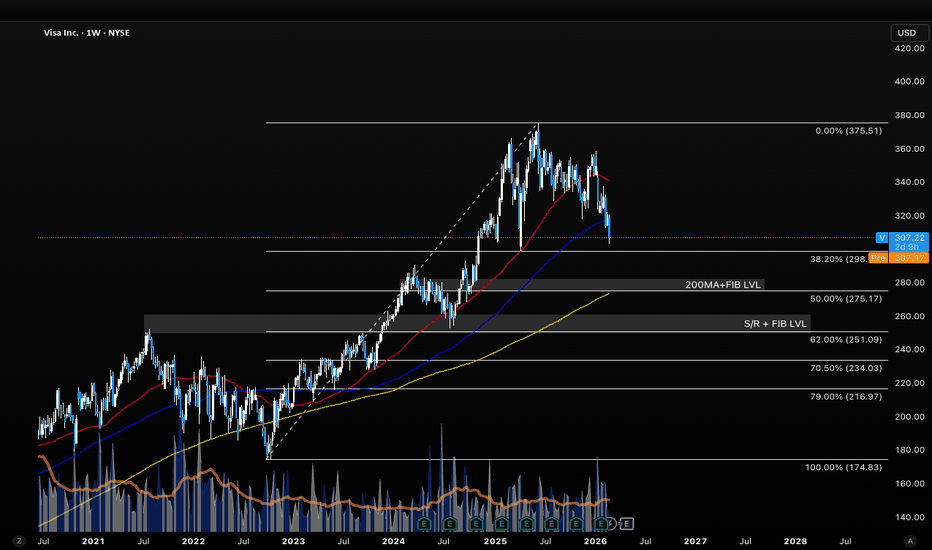Select the S/R + FIB LVL text label
The height and width of the screenshot is (550, 932).
click(776, 323)
